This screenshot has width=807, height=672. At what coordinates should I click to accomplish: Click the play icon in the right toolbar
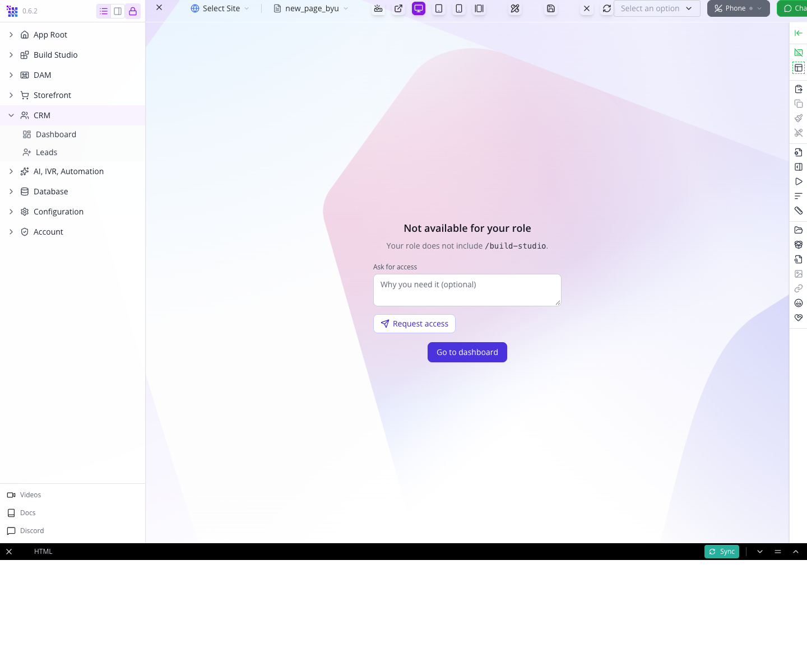click(799, 181)
